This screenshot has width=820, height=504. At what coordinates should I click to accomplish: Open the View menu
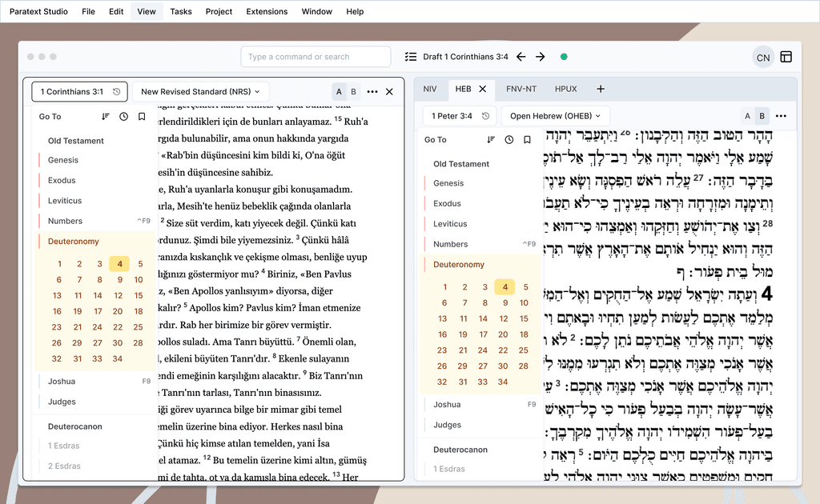(147, 11)
